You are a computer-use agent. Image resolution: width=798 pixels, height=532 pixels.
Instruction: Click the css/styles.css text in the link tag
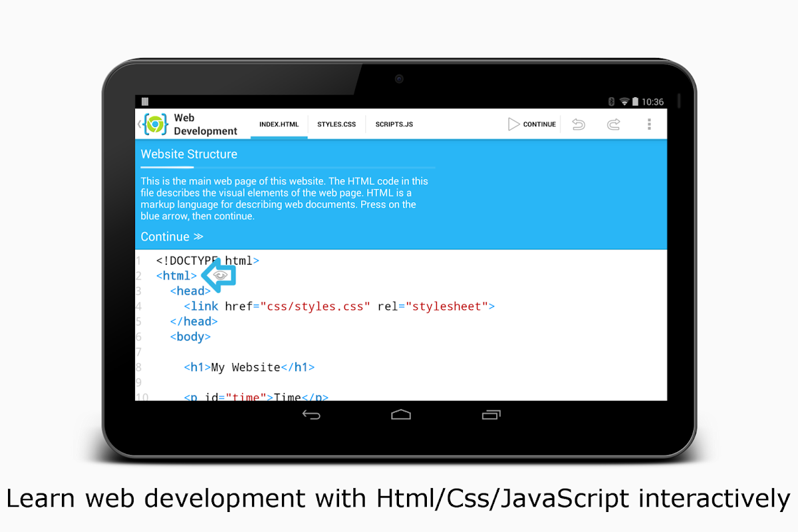(x=315, y=306)
